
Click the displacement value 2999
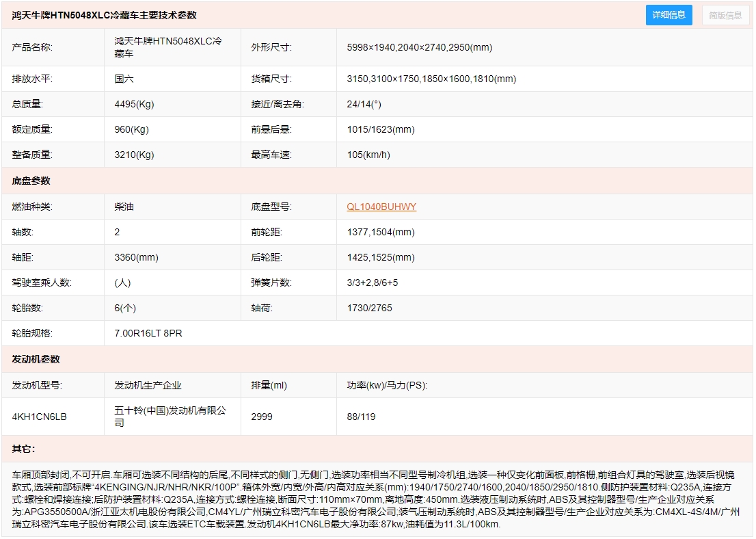click(x=262, y=417)
